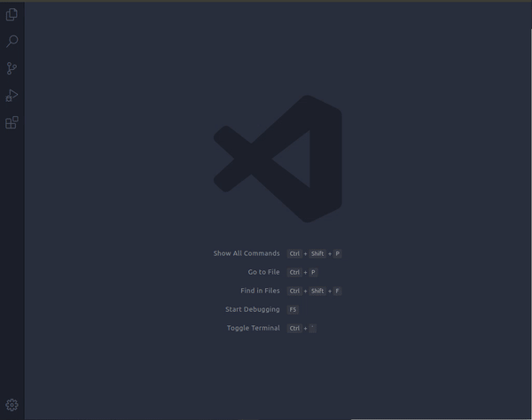This screenshot has height=420, width=532.
Task: Click Ctrl key in Find in Files row
Action: [x=294, y=291]
